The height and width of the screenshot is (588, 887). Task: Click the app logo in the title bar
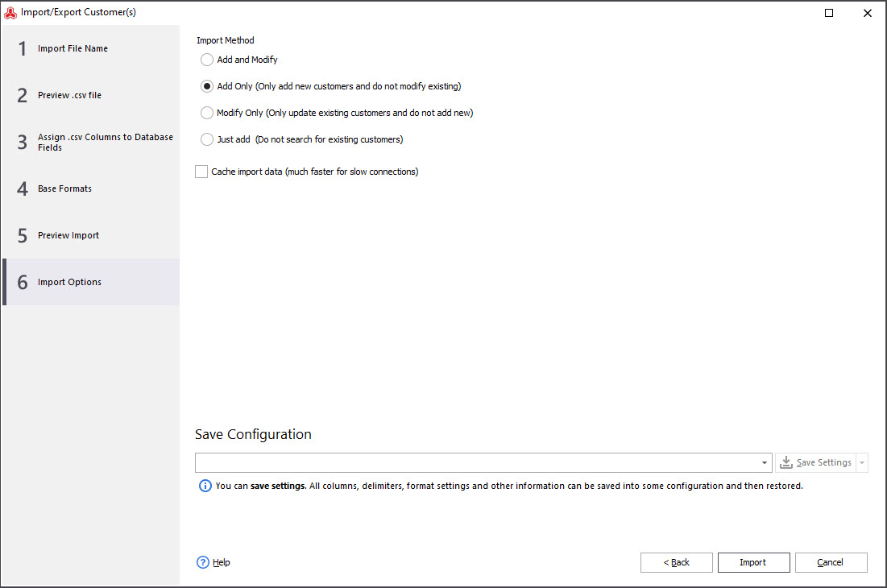point(10,12)
